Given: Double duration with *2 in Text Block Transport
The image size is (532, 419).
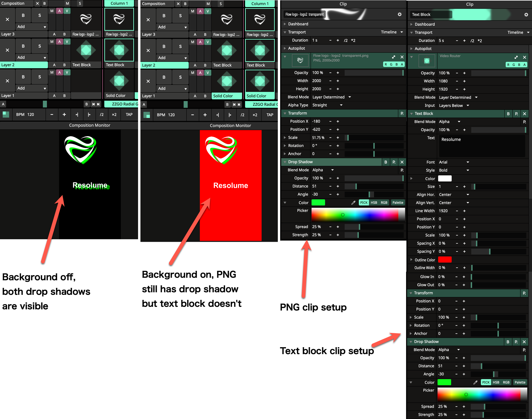Looking at the screenshot, I should click(x=480, y=41).
